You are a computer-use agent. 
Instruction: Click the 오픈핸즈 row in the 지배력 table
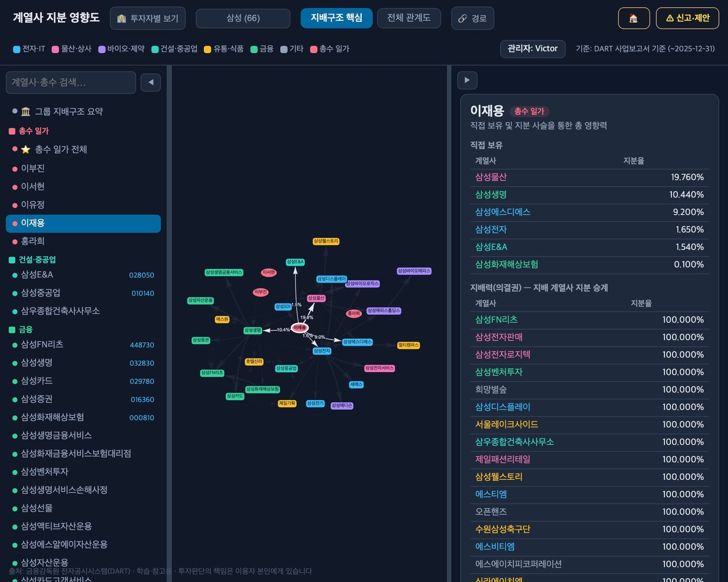589,512
